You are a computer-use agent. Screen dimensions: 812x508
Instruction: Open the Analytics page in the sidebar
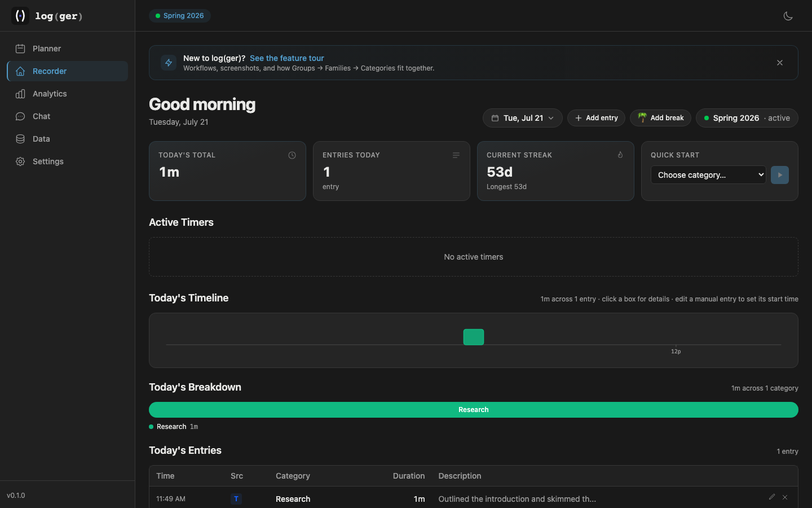[68, 94]
